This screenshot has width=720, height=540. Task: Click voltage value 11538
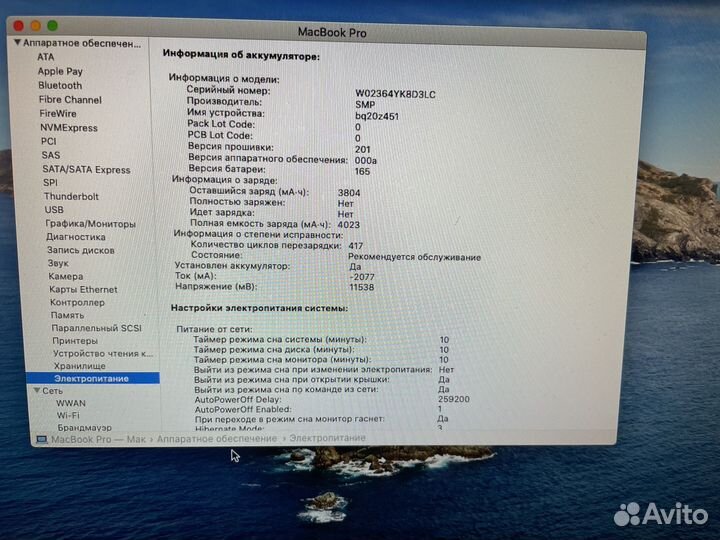[x=362, y=287]
